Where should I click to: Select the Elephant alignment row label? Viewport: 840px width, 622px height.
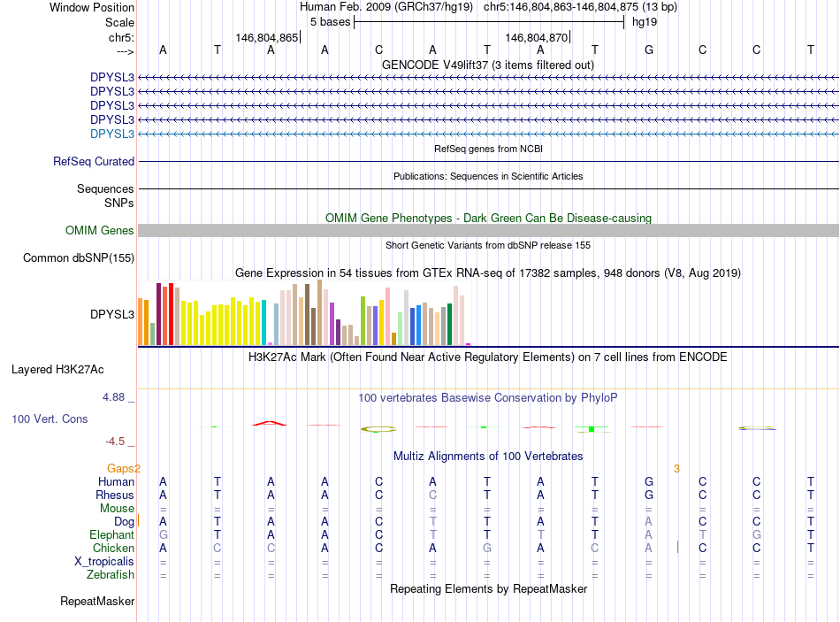(x=112, y=534)
